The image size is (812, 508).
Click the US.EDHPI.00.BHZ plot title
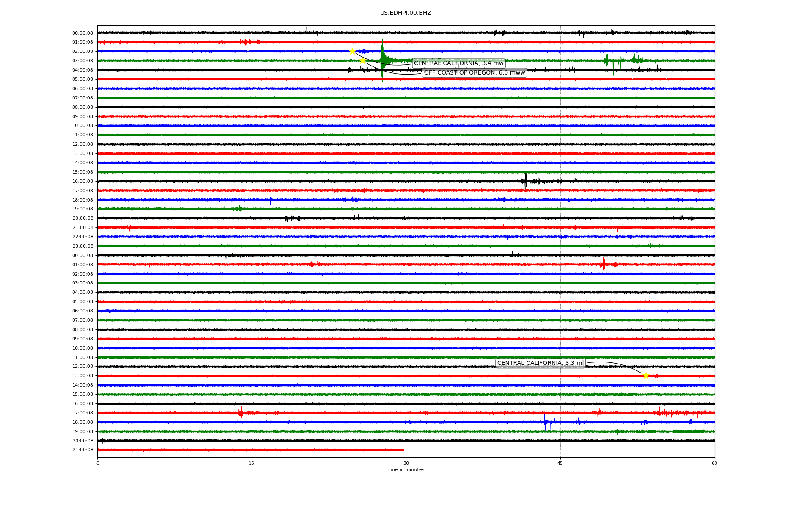coord(405,13)
